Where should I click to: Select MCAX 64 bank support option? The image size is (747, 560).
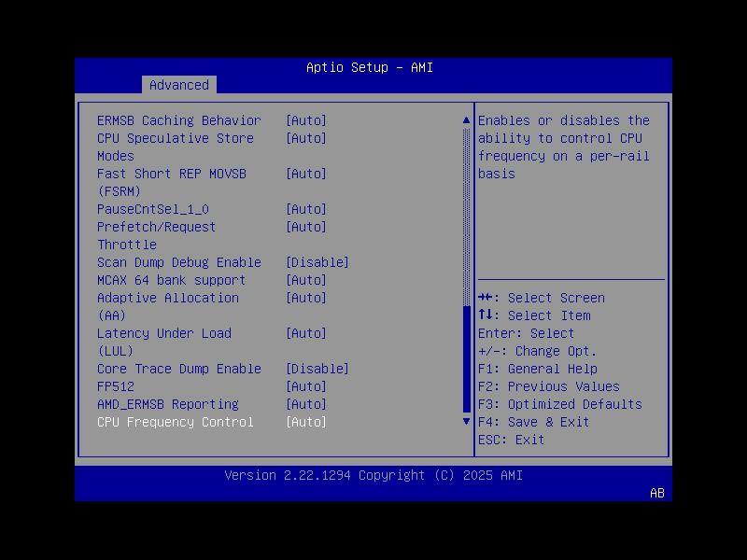(172, 280)
